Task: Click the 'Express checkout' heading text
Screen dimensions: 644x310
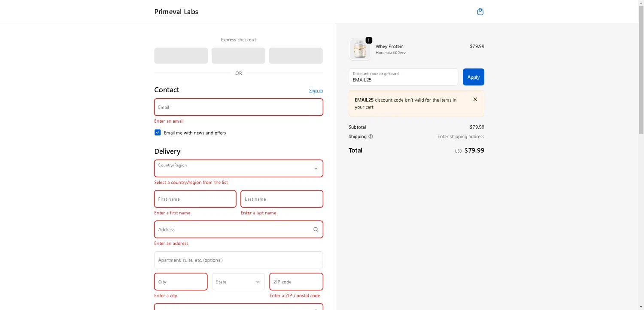Action: pos(238,40)
